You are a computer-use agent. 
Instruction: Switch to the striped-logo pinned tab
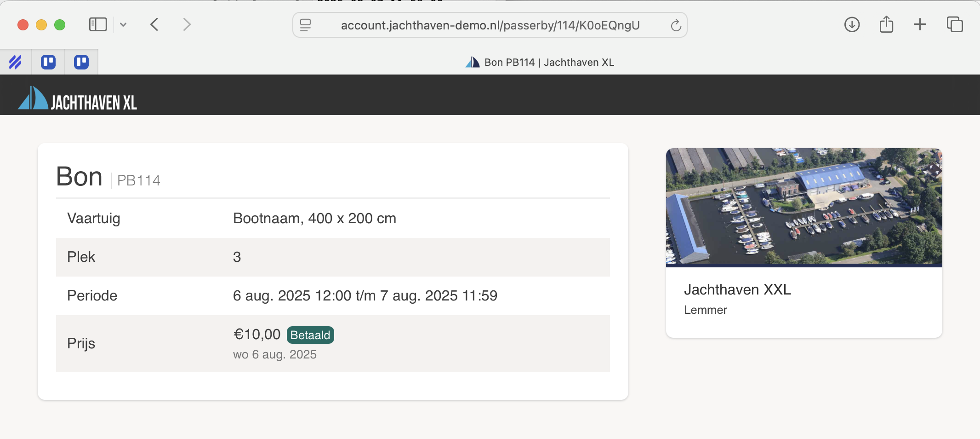point(15,62)
